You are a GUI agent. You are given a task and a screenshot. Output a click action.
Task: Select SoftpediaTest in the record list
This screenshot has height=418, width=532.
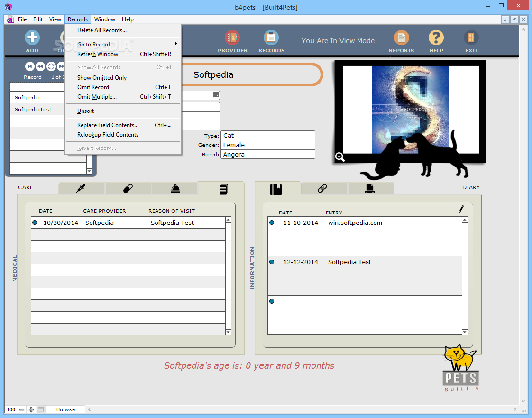(37, 109)
